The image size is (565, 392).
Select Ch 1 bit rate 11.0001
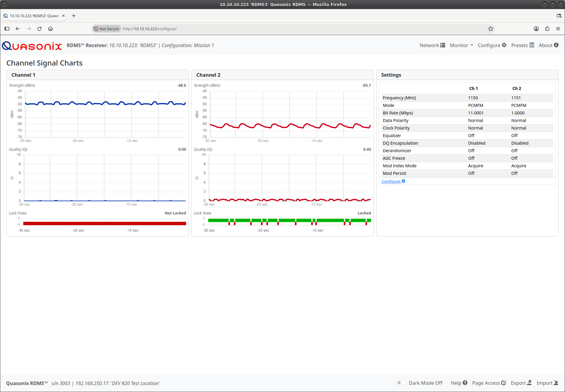tap(476, 113)
